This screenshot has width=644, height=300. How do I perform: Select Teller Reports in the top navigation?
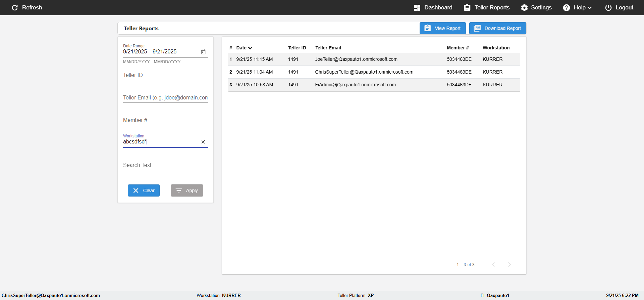point(487,7)
